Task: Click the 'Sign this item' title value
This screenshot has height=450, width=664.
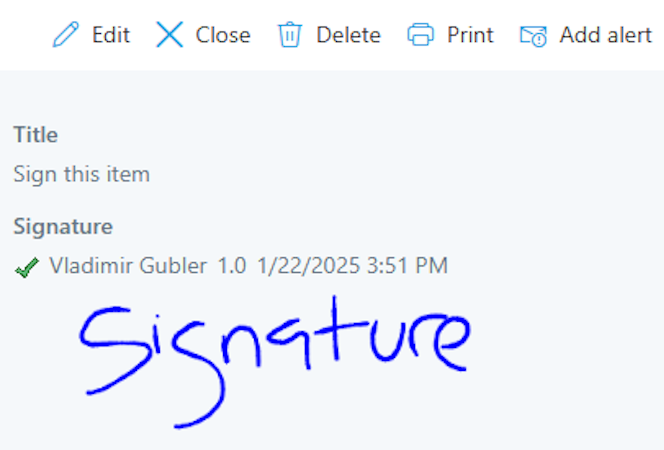Action: 82,174
